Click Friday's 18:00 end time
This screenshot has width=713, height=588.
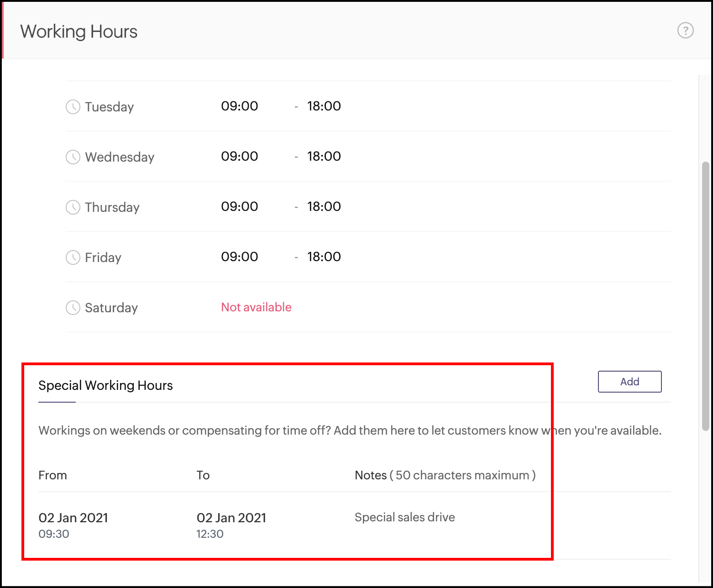coord(324,257)
